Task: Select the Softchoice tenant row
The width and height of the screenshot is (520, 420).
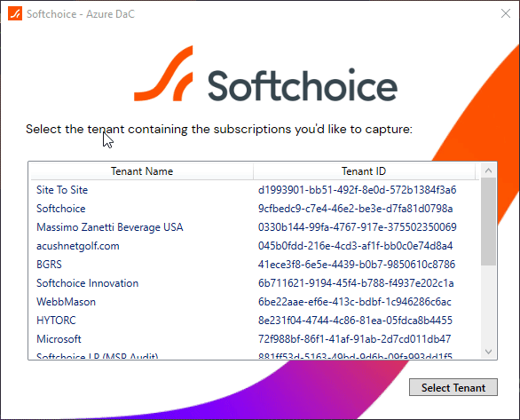Action: [255, 209]
